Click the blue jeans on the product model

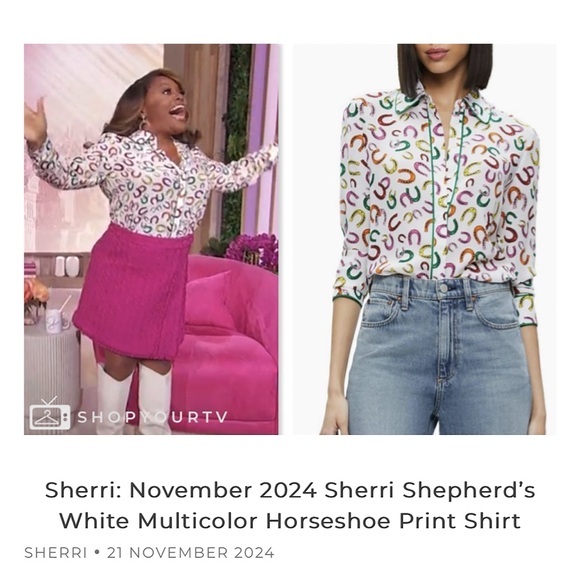[x=440, y=355]
